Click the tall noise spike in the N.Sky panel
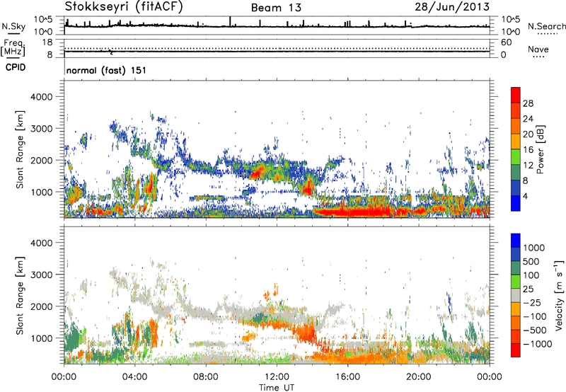This screenshot has width=566, height=392. 230,21
